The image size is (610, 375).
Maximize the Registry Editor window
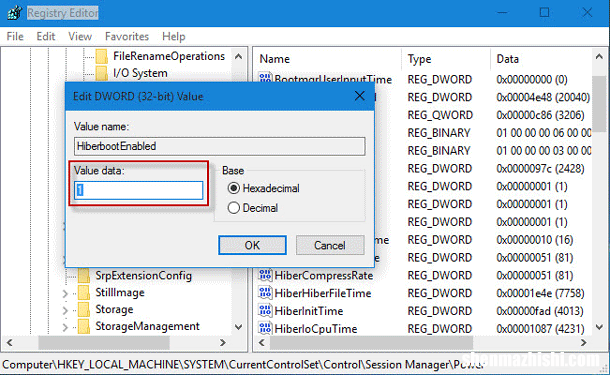545,13
